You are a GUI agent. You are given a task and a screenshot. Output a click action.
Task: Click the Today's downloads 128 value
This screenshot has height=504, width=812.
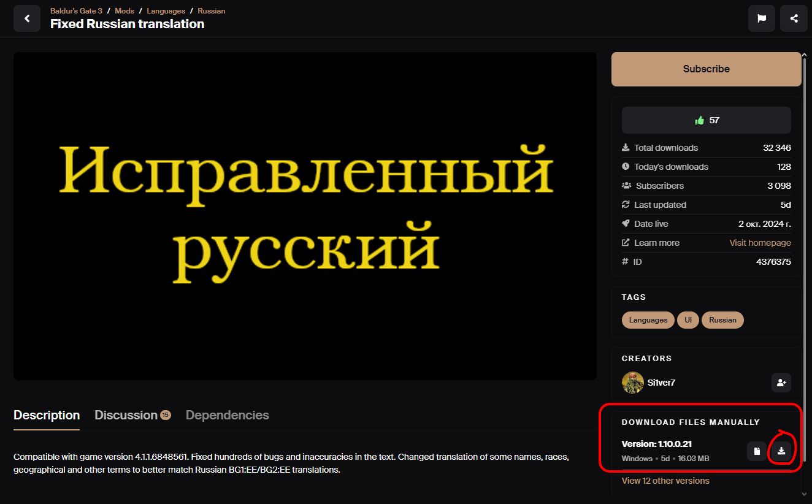point(784,167)
